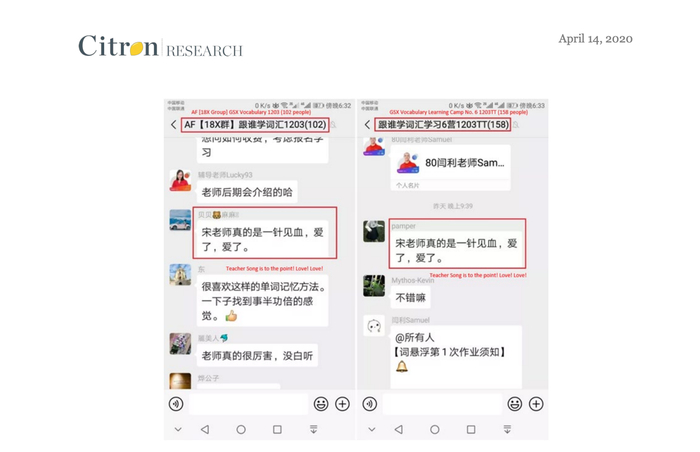Viewport: 700px width, 452px height.
Task: Open avatar of 烨公子
Action: click(x=180, y=381)
